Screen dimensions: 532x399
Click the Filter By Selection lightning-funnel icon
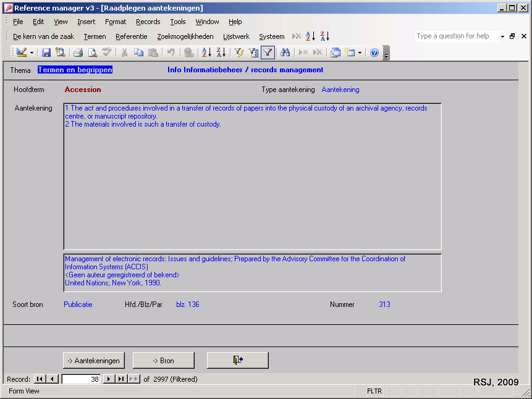[x=239, y=52]
